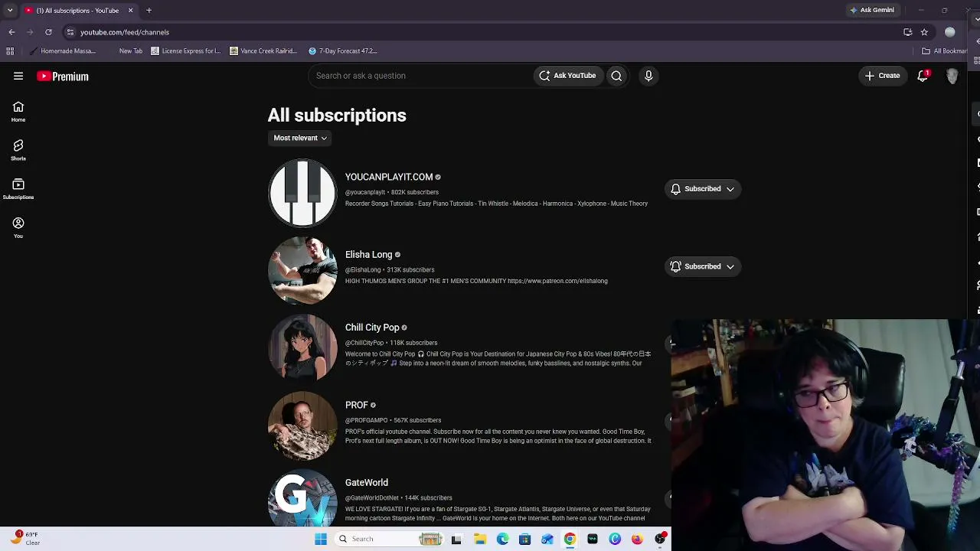Open the YouTube guide hamburger menu
The height and width of the screenshot is (551, 980).
pos(18,76)
